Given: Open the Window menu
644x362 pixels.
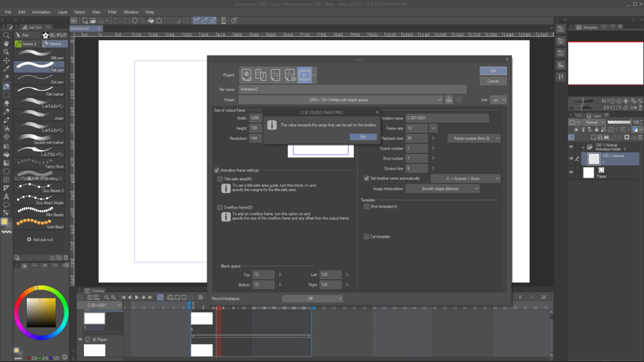Looking at the screenshot, I should pos(131,12).
